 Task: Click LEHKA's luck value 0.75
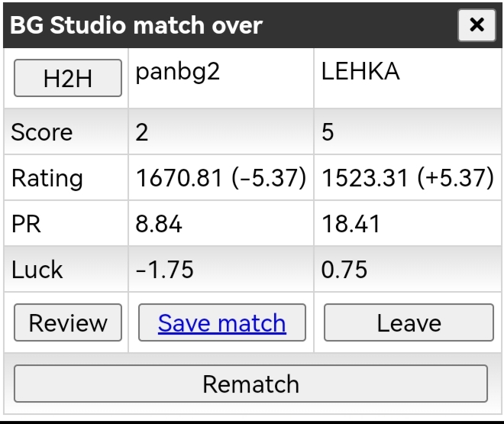(x=344, y=270)
